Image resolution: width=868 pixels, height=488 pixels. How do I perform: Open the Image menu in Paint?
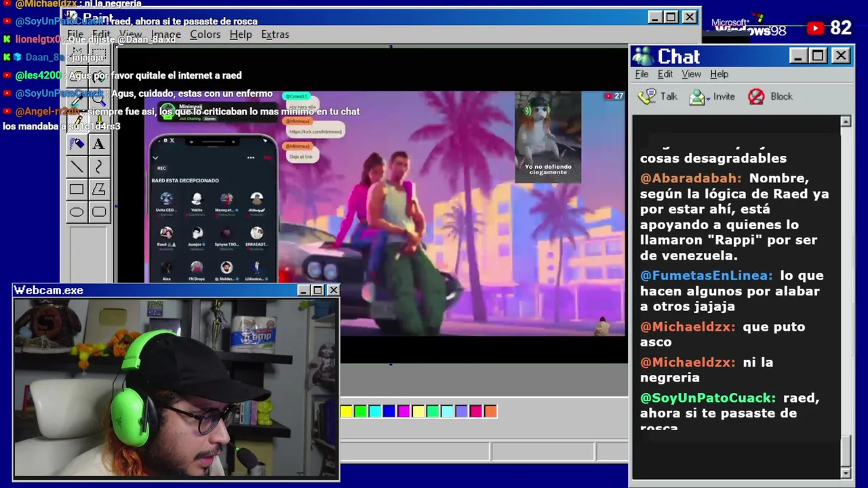tap(165, 35)
